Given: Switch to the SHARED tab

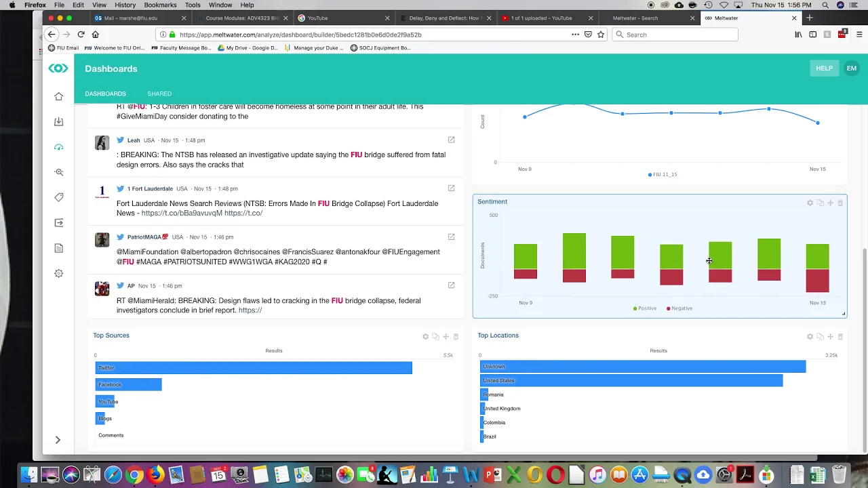Looking at the screenshot, I should click(x=159, y=94).
